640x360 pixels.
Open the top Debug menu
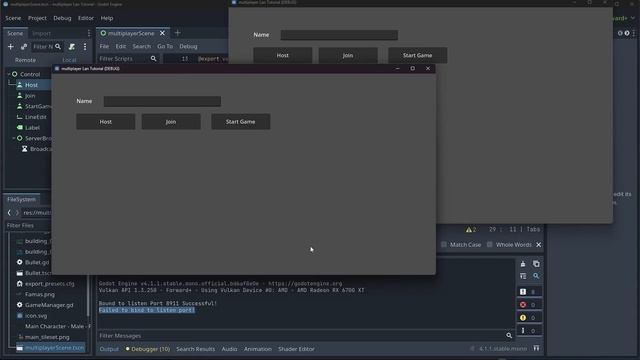click(62, 18)
